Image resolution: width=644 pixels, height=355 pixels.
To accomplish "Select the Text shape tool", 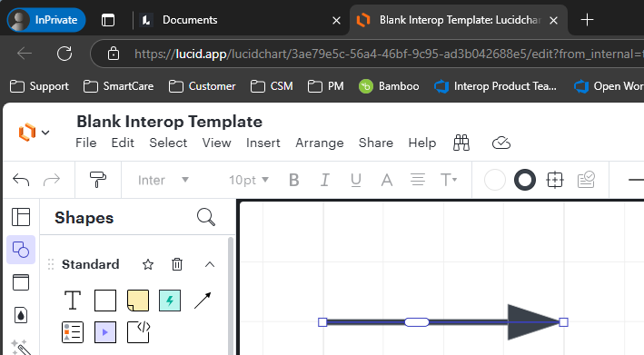I will [73, 300].
